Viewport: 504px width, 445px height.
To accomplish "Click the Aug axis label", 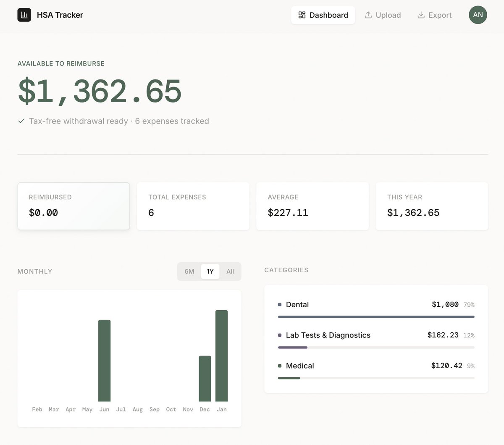I will coord(138,409).
